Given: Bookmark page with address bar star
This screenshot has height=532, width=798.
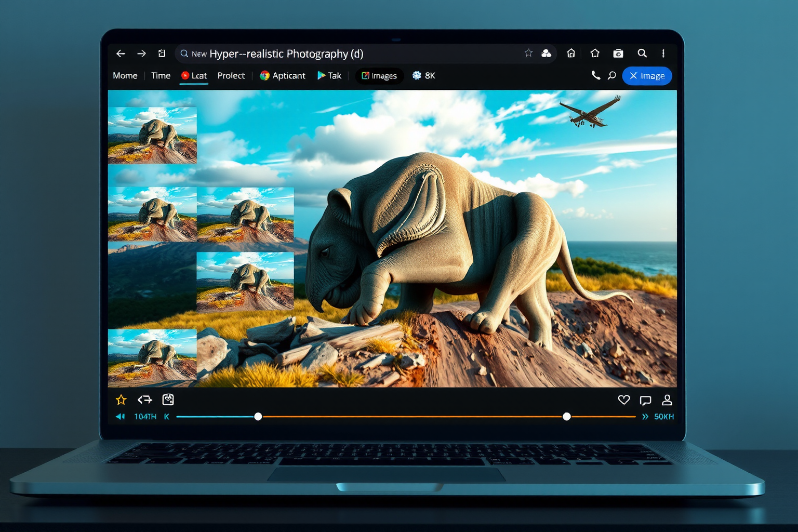Looking at the screenshot, I should (528, 53).
